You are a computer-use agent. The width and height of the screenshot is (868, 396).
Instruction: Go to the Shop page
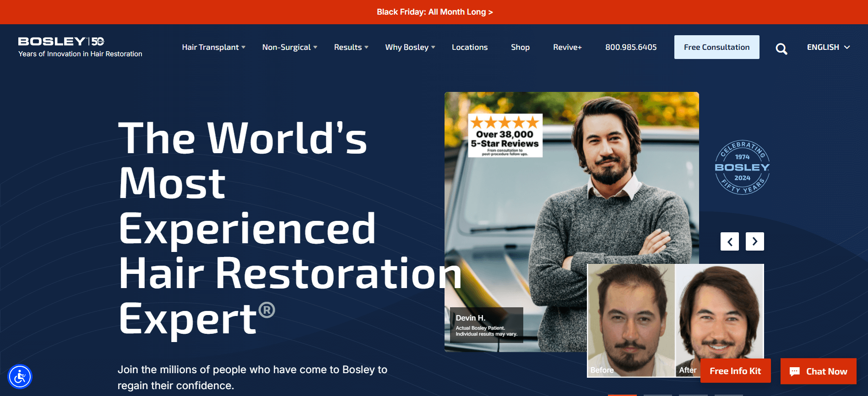click(520, 47)
